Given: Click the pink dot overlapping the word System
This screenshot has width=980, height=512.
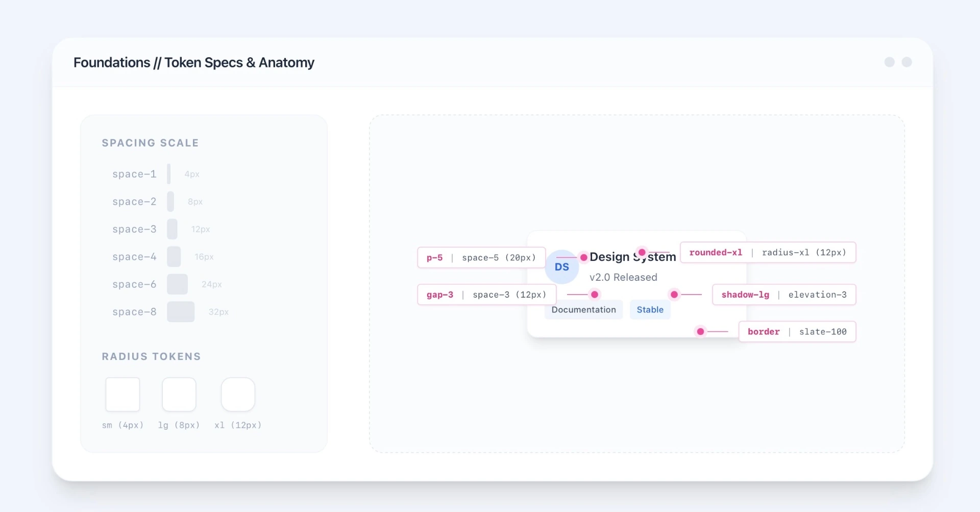Looking at the screenshot, I should tap(642, 252).
